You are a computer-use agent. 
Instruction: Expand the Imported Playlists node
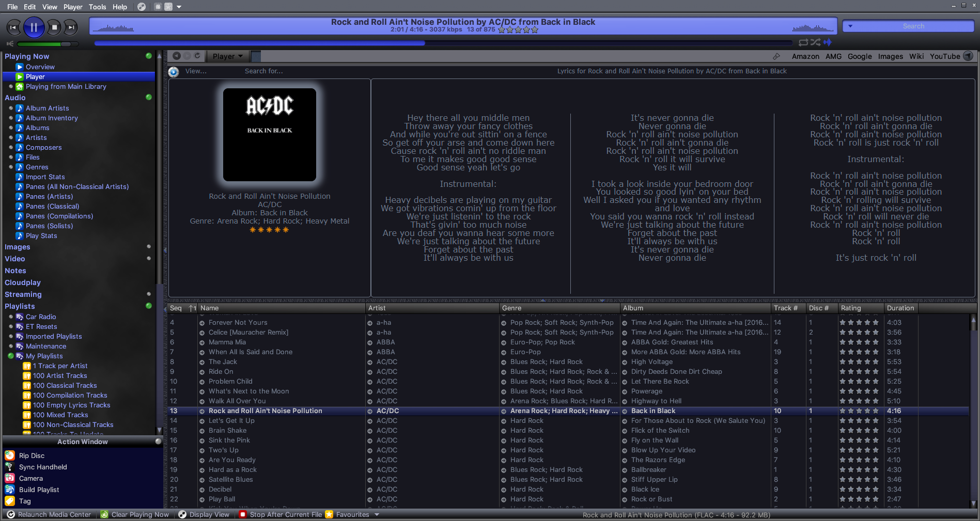click(x=11, y=336)
